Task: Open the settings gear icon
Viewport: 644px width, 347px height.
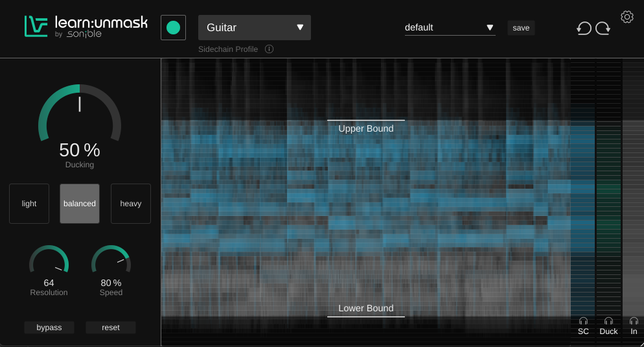Action: (x=627, y=17)
